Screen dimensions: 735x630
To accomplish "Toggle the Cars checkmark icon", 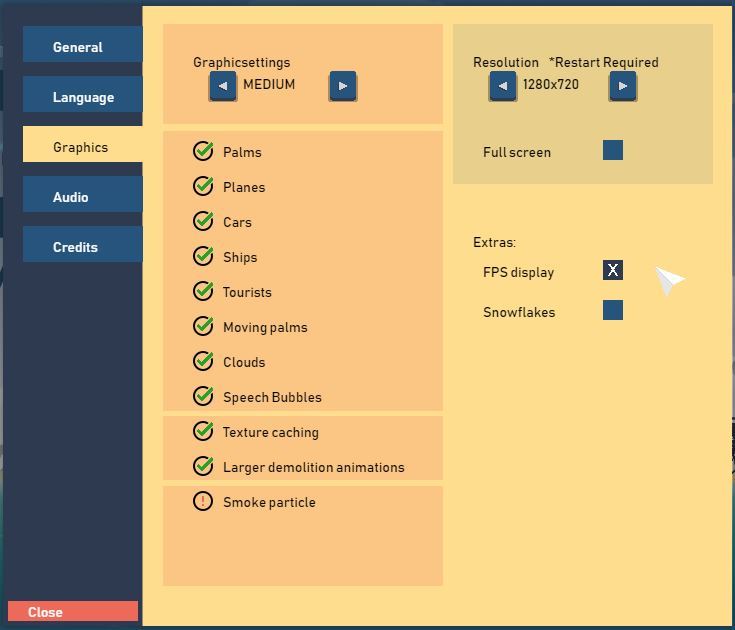I will coord(203,221).
